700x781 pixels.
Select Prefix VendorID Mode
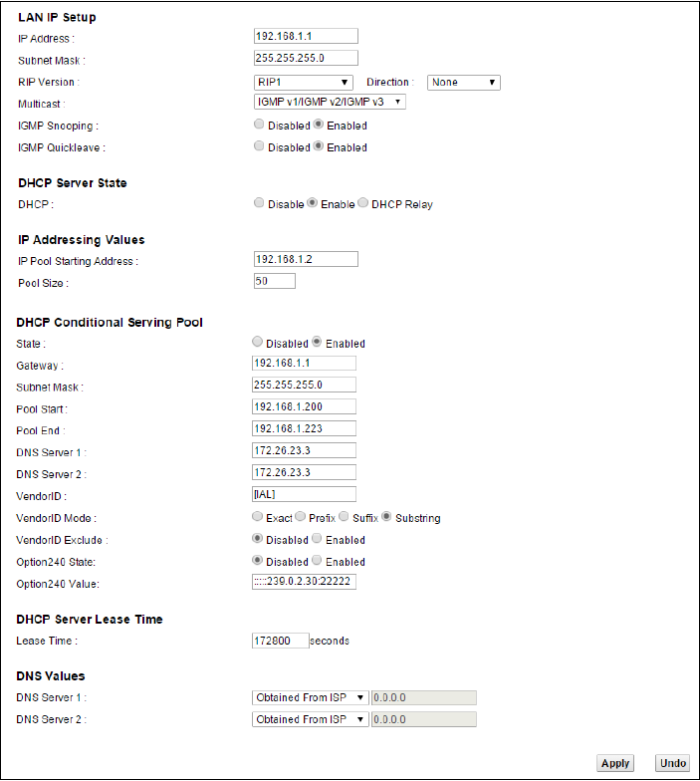301,516
